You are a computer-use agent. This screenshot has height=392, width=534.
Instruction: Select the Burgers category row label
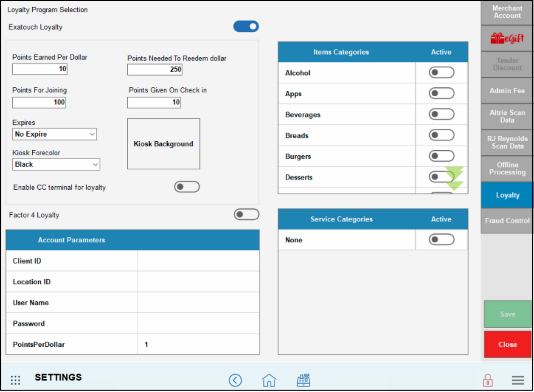tap(298, 156)
